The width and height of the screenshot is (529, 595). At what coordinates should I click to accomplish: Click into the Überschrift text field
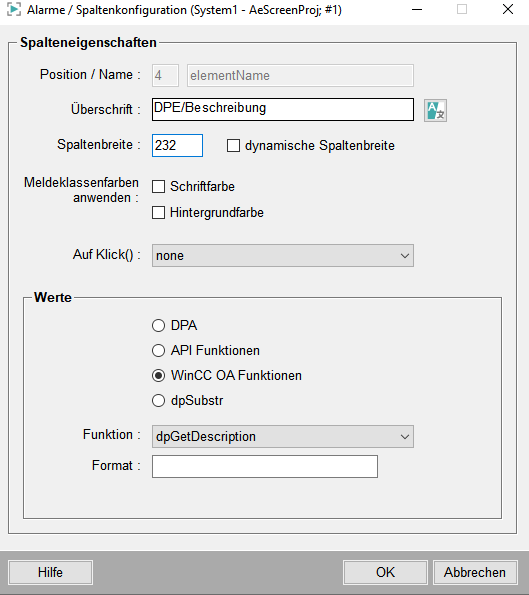[283, 110]
